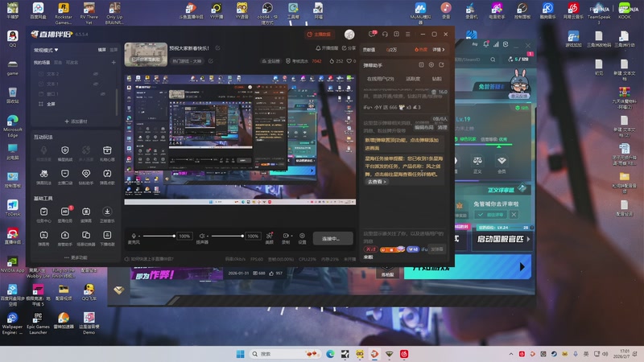Open the 帽子挑战 shield icon
644x362 pixels.
65,154
